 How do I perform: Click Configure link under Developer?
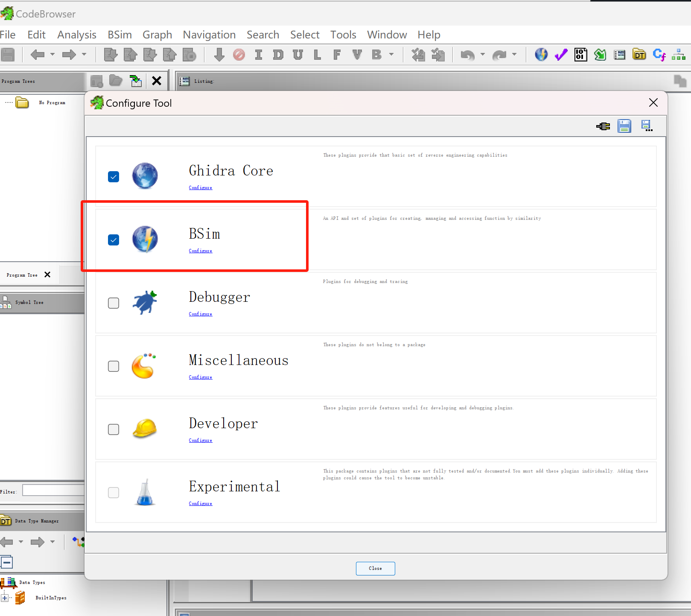201,441
